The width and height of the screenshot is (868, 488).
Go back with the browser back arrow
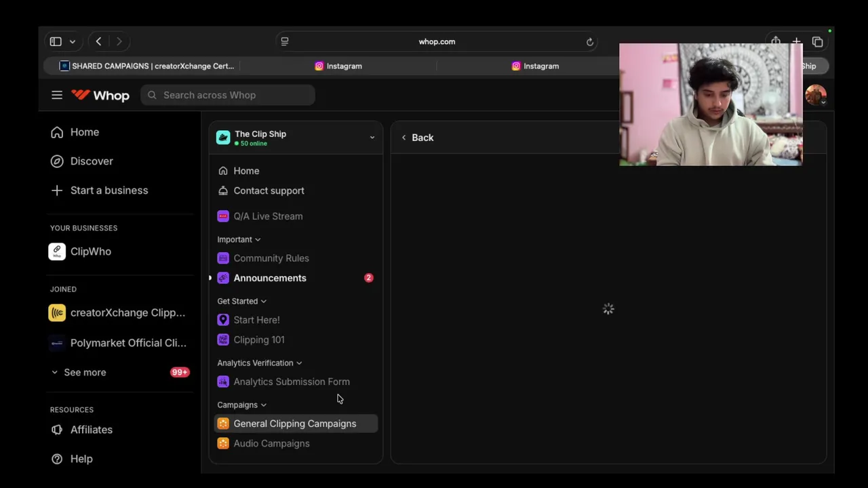click(98, 41)
